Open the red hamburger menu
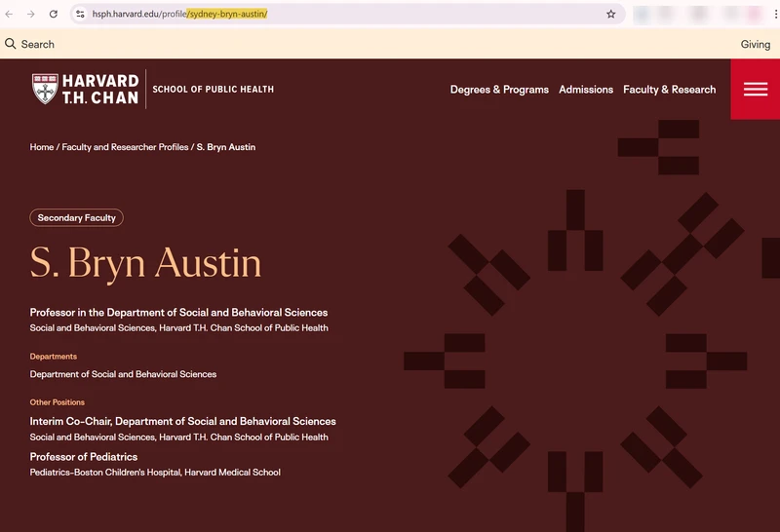Viewport: 780px width, 532px height. (755, 89)
